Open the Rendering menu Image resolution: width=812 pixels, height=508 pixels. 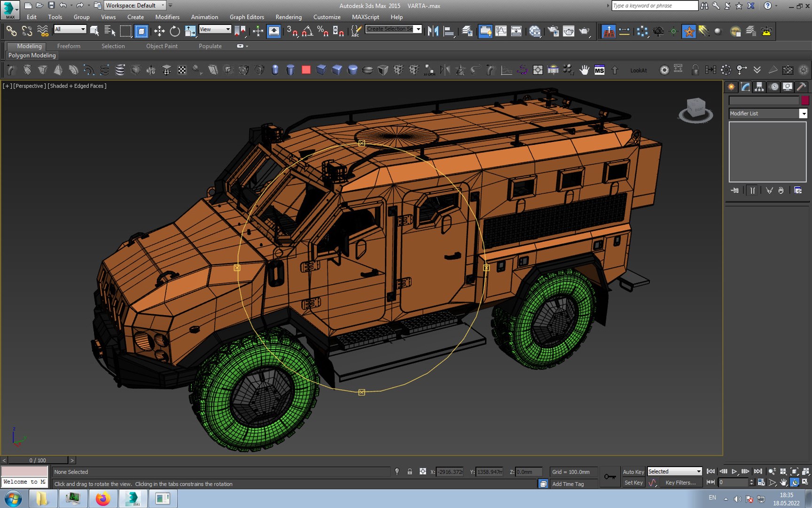(x=289, y=17)
